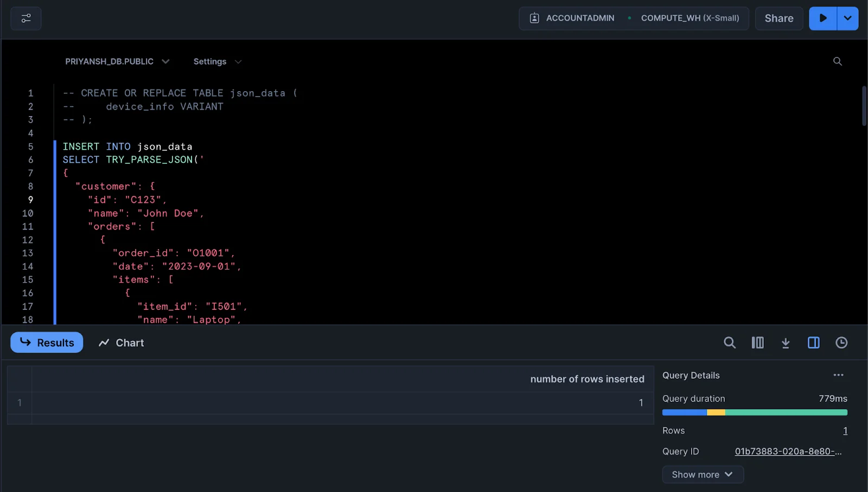Open the Settings dropdown
This screenshot has height=492, width=868.
(x=217, y=62)
